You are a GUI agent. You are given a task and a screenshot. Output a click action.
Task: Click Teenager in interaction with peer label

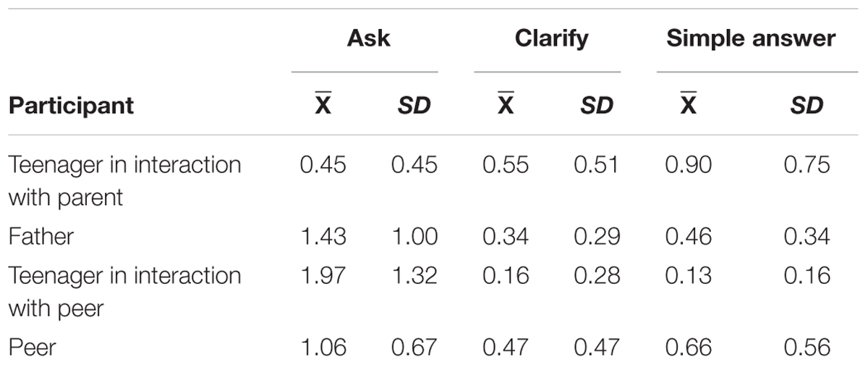pyautogui.click(x=124, y=292)
